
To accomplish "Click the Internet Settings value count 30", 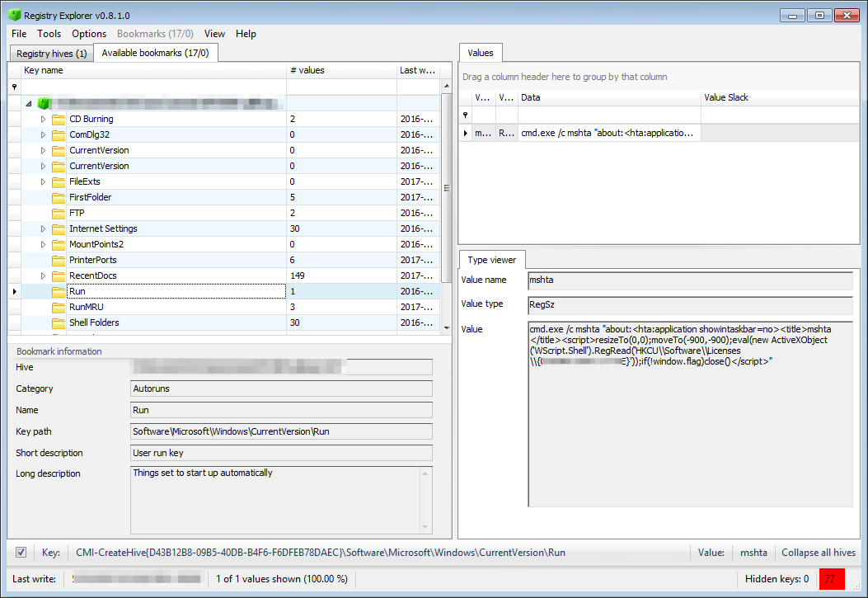I will pyautogui.click(x=294, y=228).
